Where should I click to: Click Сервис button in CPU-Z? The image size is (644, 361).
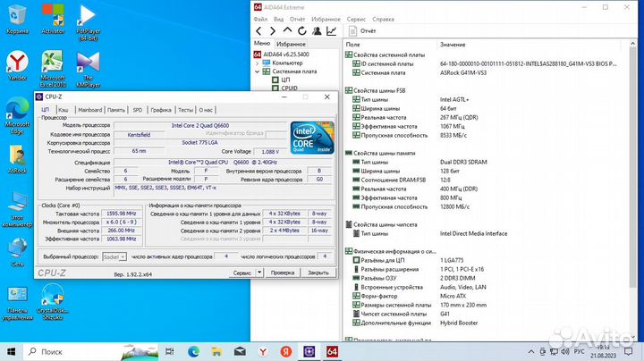pos(242,273)
